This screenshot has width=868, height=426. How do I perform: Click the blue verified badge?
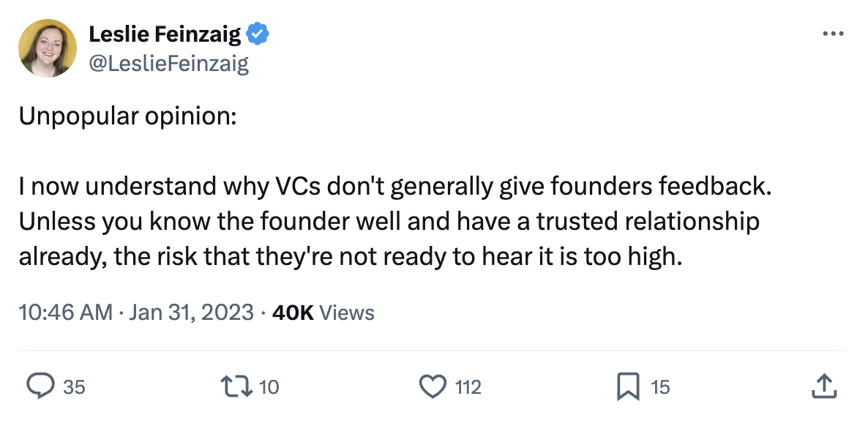(x=258, y=34)
